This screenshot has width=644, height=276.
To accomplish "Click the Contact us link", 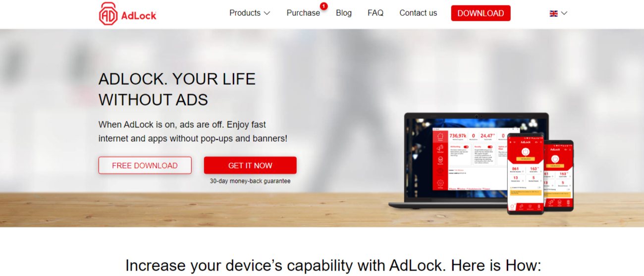I will (418, 13).
